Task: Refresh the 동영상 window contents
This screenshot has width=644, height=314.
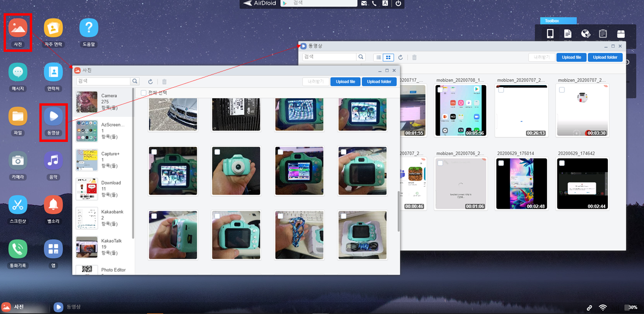Action: (x=400, y=57)
